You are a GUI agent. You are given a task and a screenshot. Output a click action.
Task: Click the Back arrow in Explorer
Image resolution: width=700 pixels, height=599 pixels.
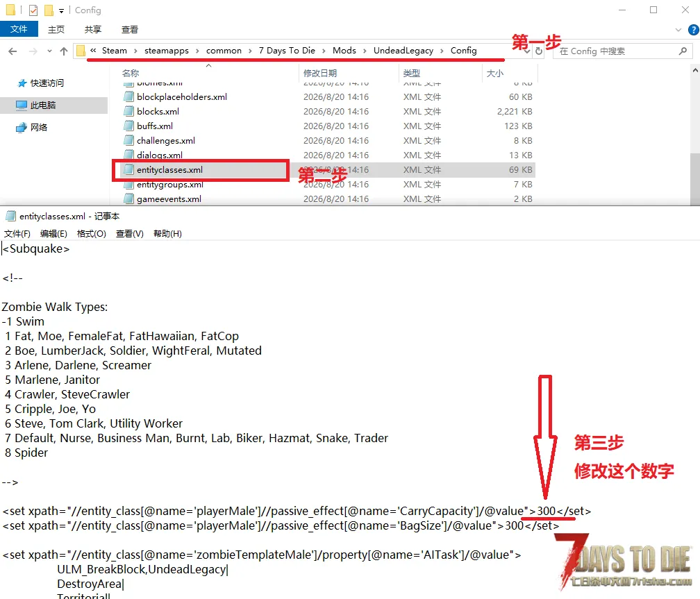pos(12,51)
